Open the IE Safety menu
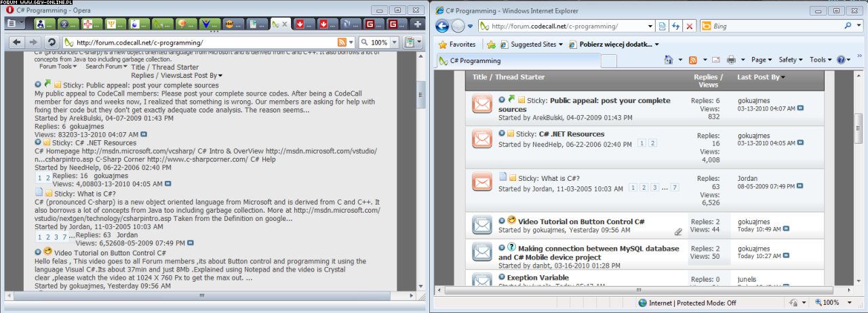The image size is (868, 313). pos(791,60)
